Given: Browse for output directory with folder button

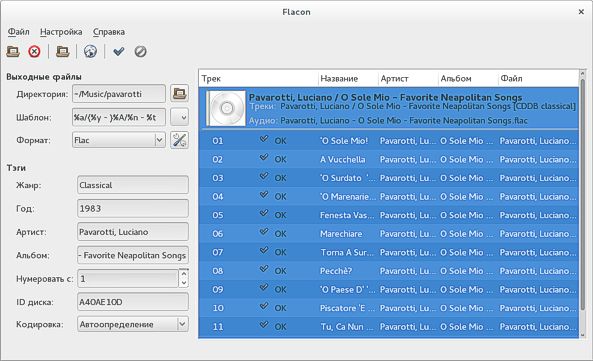Looking at the screenshot, I should tap(179, 93).
